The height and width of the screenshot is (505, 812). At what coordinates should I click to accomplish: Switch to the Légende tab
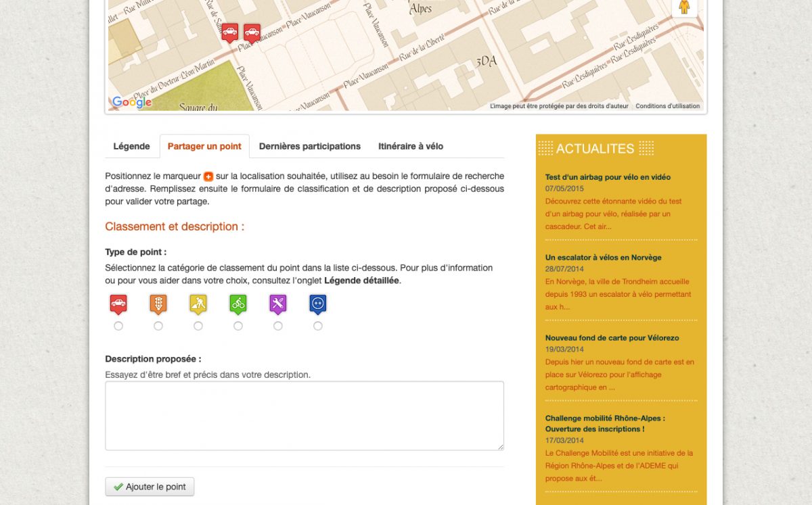click(132, 146)
